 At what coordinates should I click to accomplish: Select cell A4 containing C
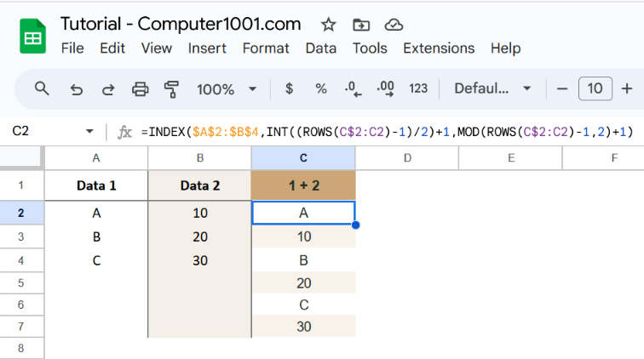tap(96, 260)
